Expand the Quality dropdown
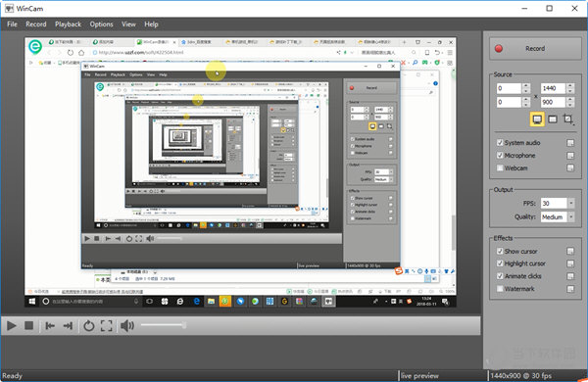 (x=571, y=216)
